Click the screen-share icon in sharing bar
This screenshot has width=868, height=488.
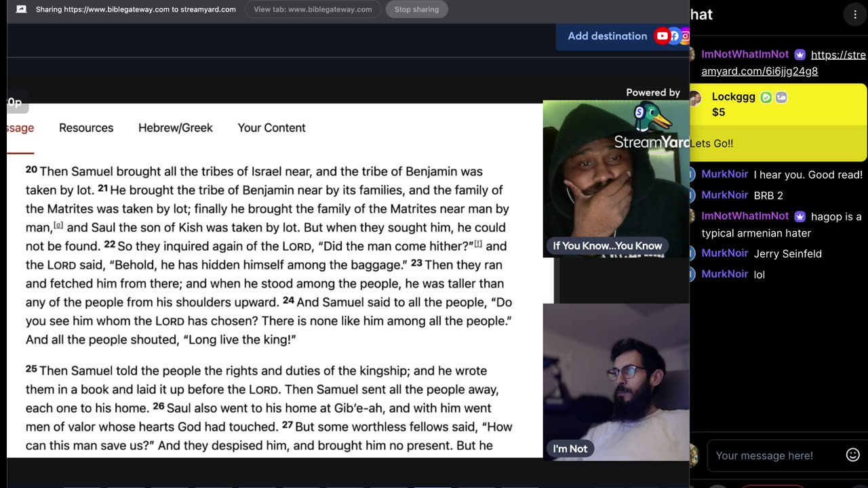click(22, 9)
